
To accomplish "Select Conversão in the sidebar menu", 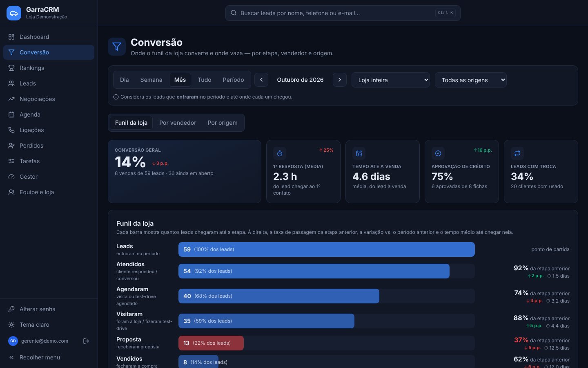I will pos(49,52).
